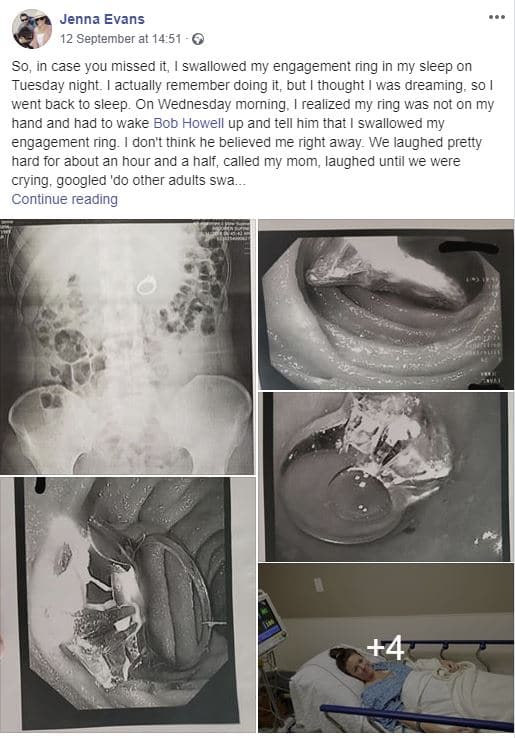Open the abdominal X-ray photo
Viewport: 515px width, 738px height.
point(127,347)
